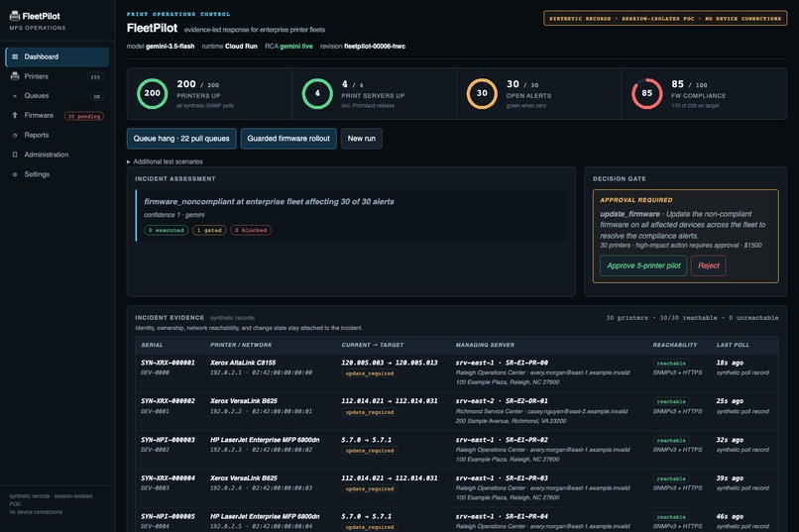Open the Printers section
Image resolution: width=799 pixels, height=532 pixels.
coord(57,76)
